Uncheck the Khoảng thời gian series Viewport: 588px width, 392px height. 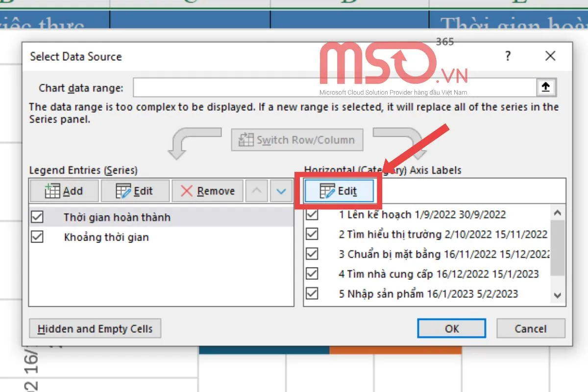coord(37,237)
